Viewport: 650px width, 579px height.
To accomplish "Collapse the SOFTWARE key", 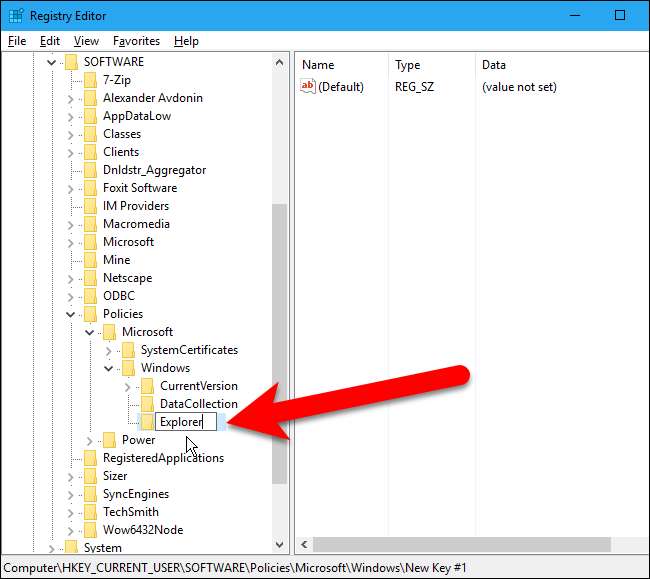I will pos(51,62).
